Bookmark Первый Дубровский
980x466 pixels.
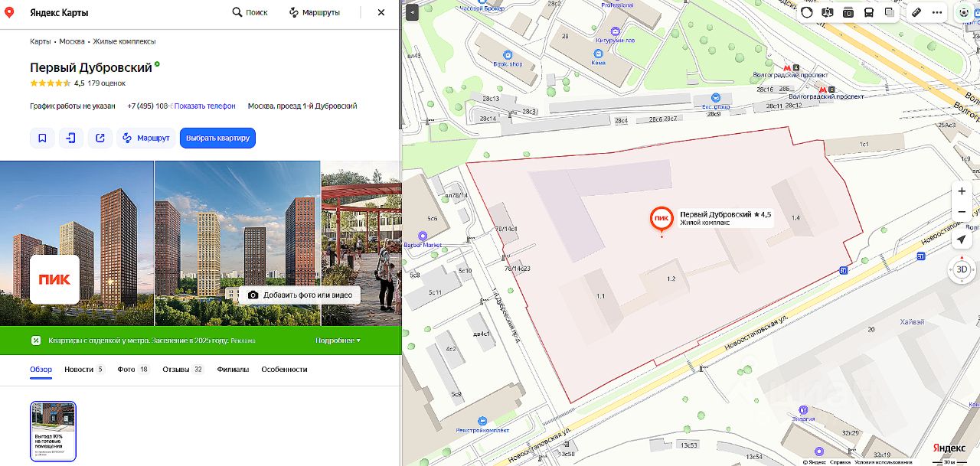click(42, 138)
